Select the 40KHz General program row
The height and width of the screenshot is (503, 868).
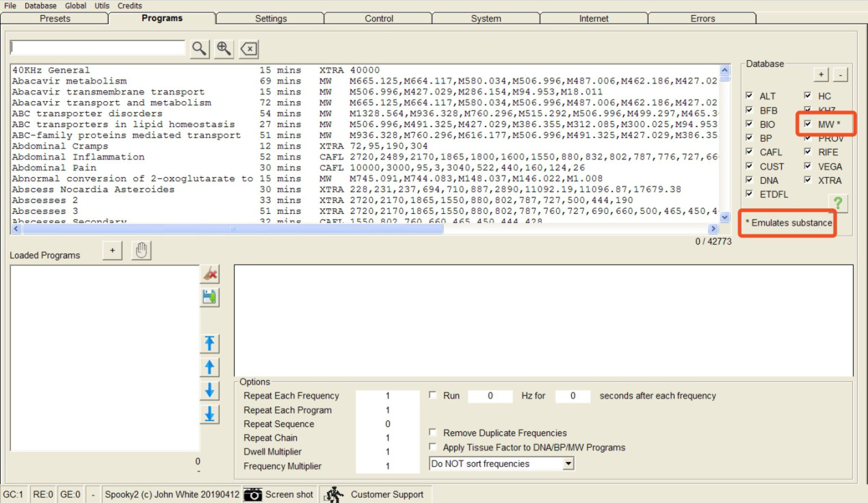pos(365,70)
